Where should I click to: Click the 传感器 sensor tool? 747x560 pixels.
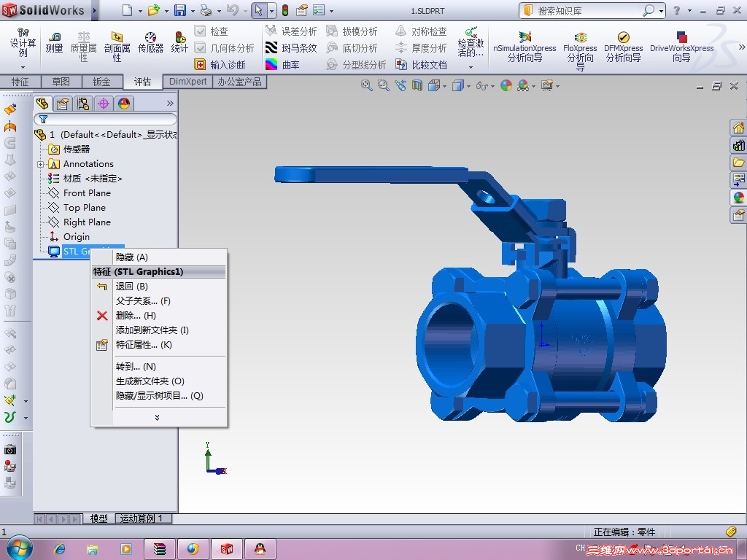coord(150,43)
